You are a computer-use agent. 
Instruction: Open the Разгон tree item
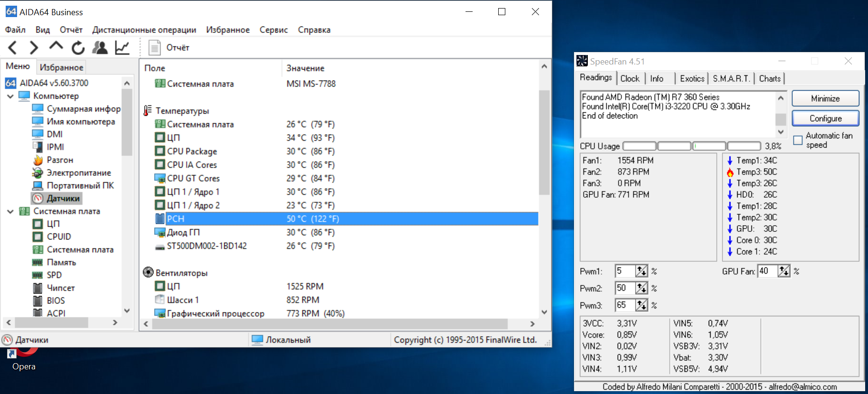[53, 160]
